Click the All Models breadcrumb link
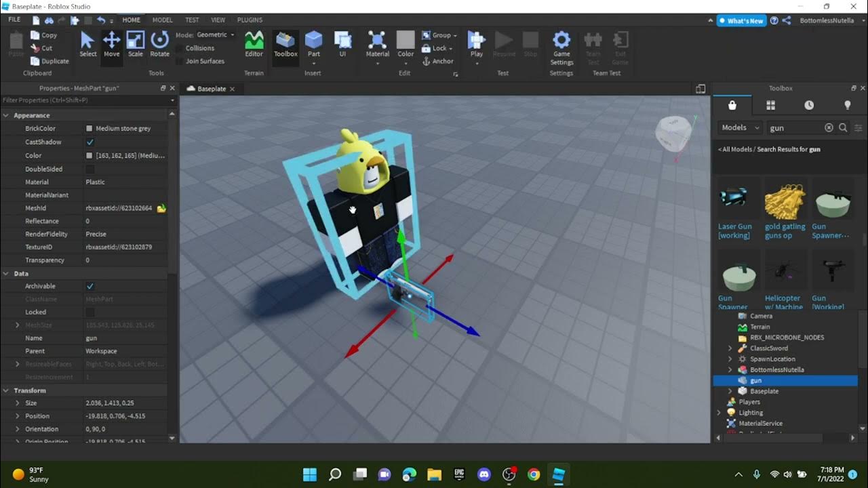This screenshot has width=868, height=488. [736, 149]
